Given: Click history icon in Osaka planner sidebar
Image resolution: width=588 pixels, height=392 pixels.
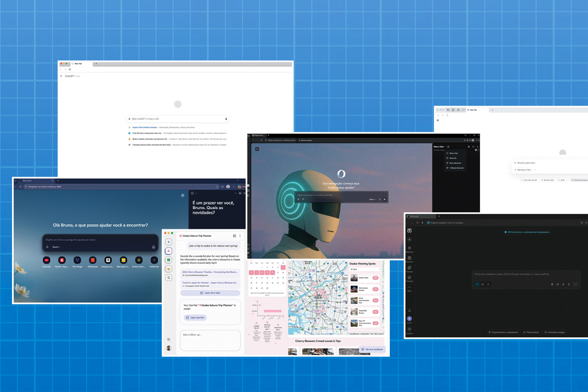Looking at the screenshot, I should [168, 340].
